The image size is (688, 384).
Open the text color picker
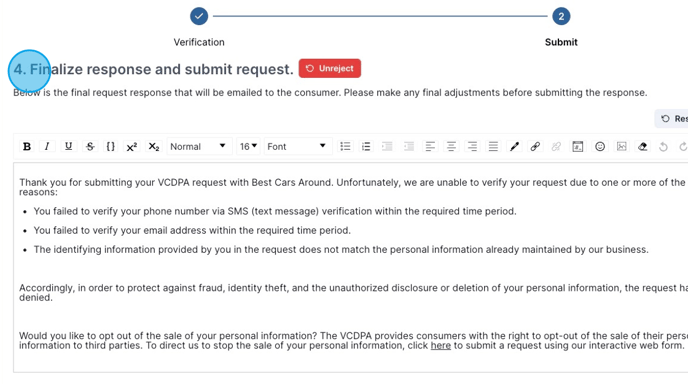click(x=514, y=146)
